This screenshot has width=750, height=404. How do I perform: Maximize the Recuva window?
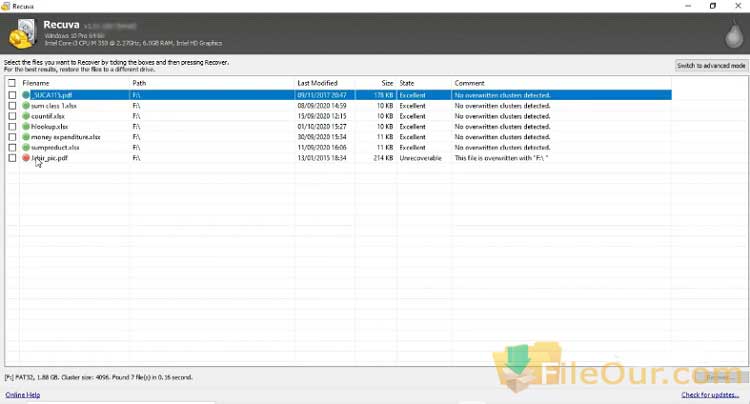(x=713, y=6)
